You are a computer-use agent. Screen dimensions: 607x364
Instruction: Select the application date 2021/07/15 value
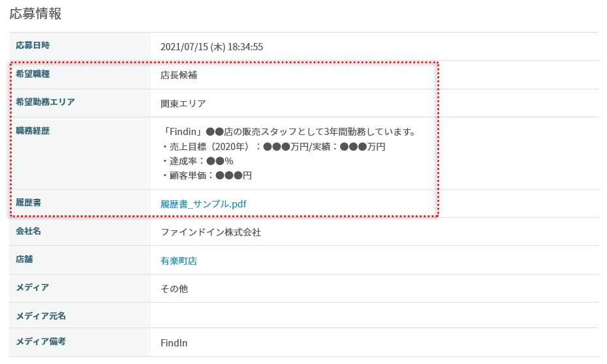pyautogui.click(x=211, y=47)
